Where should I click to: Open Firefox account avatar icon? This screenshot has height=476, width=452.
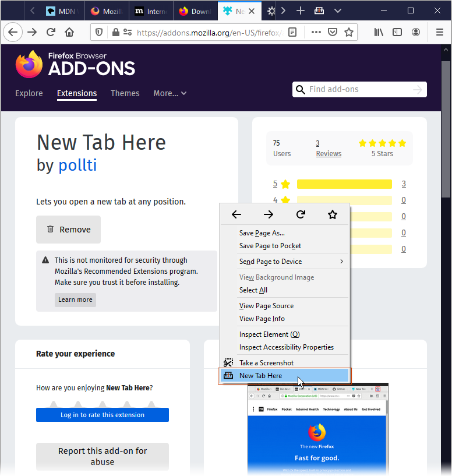pos(416,32)
